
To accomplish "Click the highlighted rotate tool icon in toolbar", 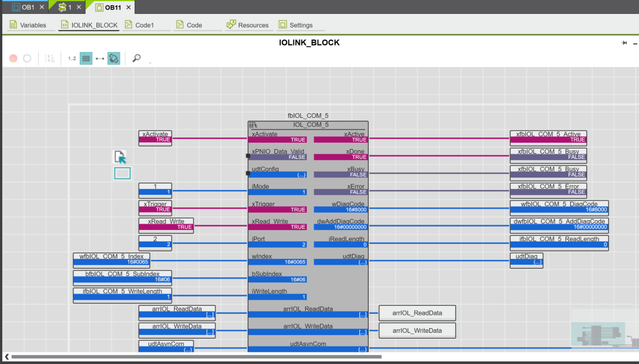I will coord(114,58).
